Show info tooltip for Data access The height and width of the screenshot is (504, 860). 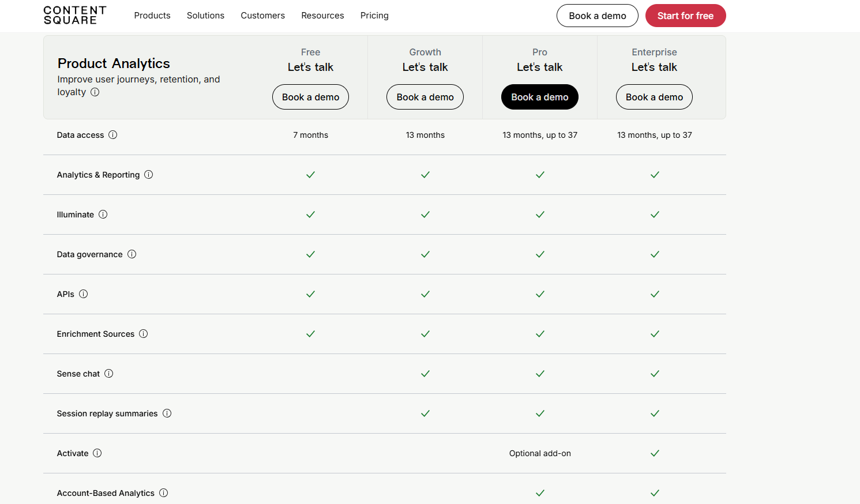pos(113,135)
